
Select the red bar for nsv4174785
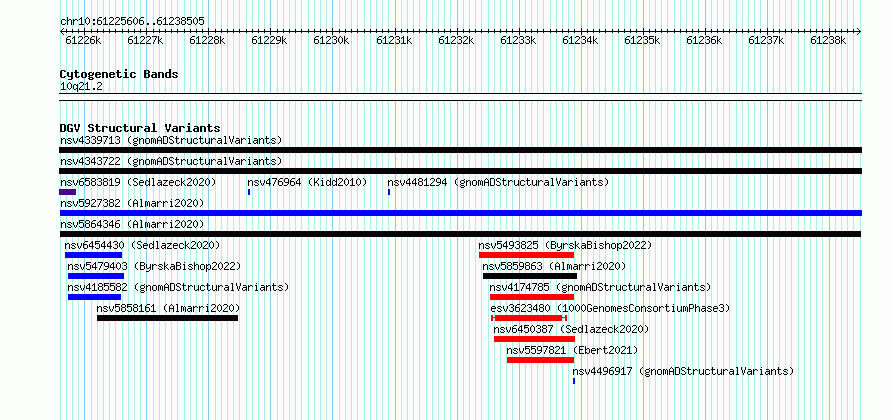coord(532,297)
